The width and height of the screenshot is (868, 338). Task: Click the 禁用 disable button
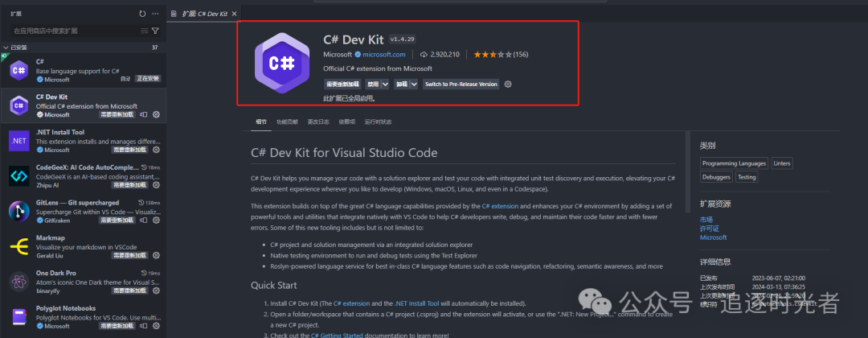tap(373, 84)
